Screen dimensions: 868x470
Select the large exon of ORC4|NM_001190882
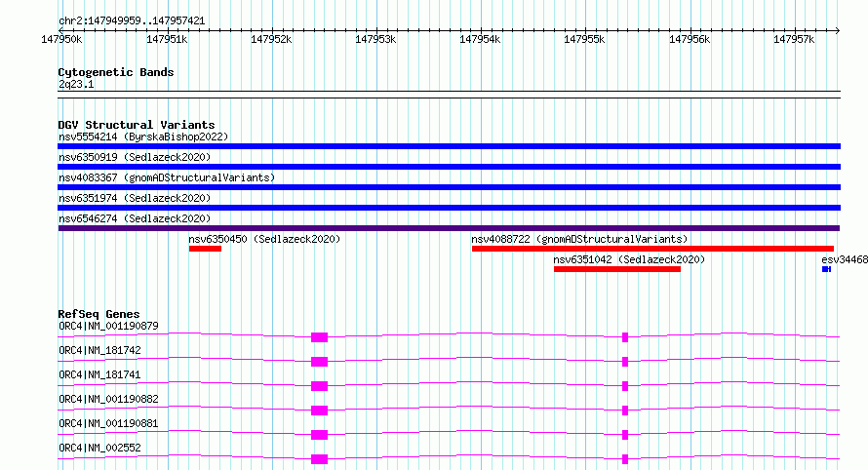pos(320,411)
